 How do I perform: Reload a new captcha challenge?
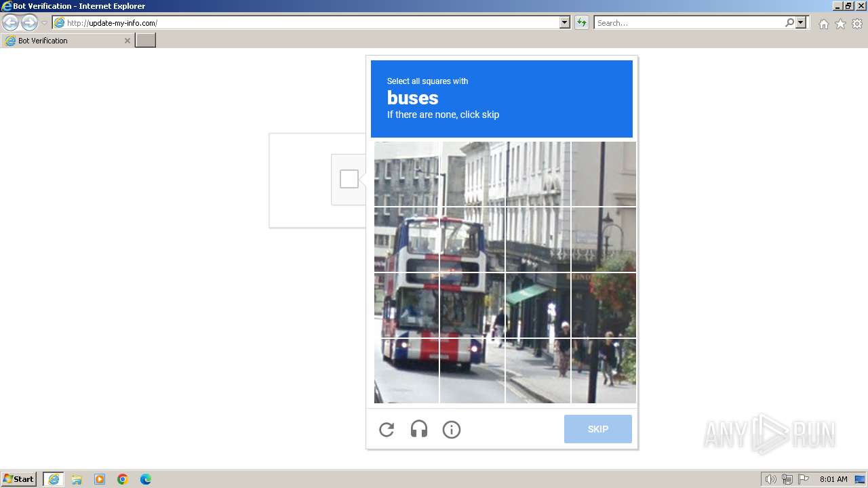coord(387,429)
